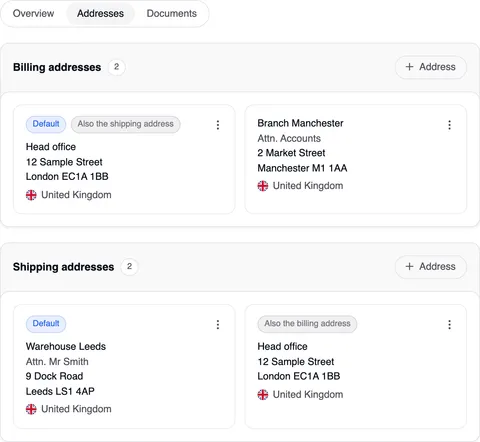480x442 pixels.
Task: Click 'London EC1A 1BB' in shipping section
Action: click(x=299, y=376)
